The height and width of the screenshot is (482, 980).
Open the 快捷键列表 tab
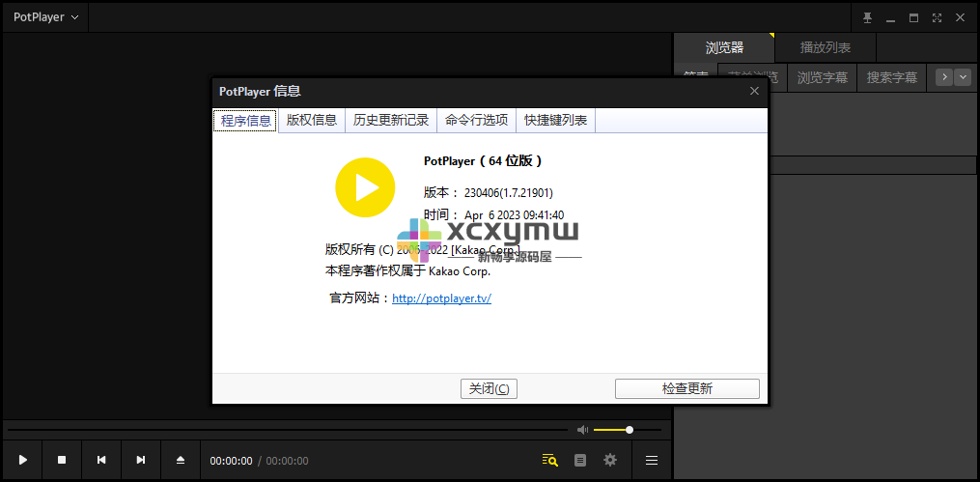[555, 121]
